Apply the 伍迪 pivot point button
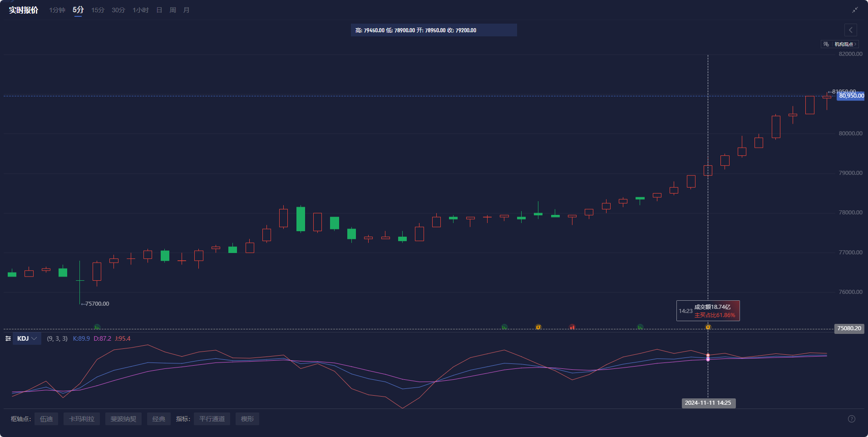The height and width of the screenshot is (437, 868). pyautogui.click(x=46, y=419)
